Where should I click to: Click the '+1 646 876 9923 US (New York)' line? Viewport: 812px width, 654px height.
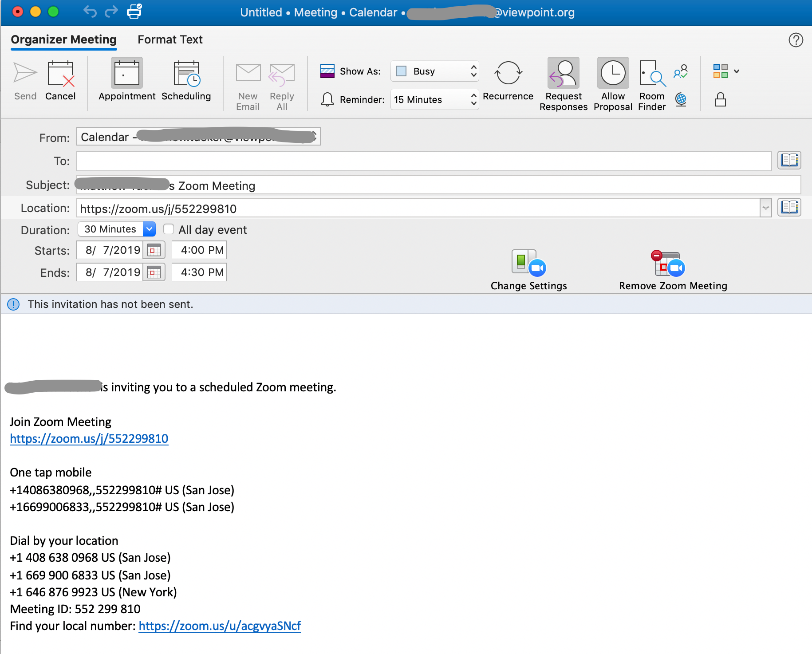click(93, 592)
